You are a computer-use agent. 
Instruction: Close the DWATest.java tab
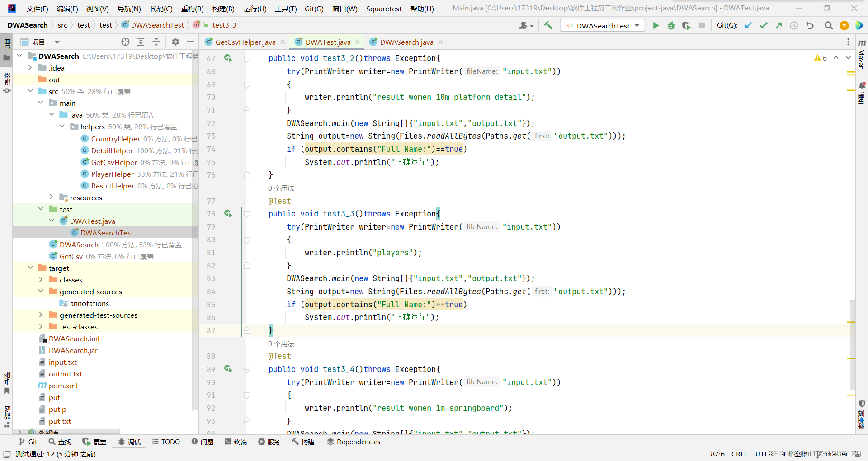tap(357, 42)
